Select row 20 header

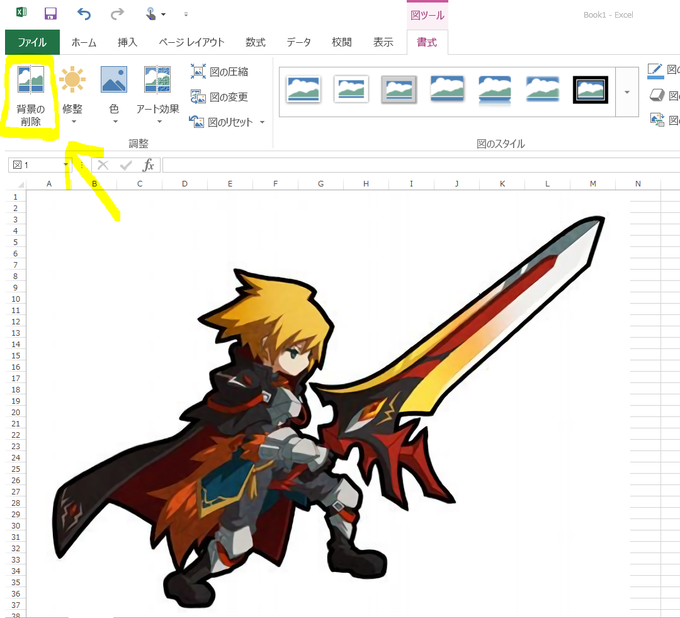tap(16, 412)
